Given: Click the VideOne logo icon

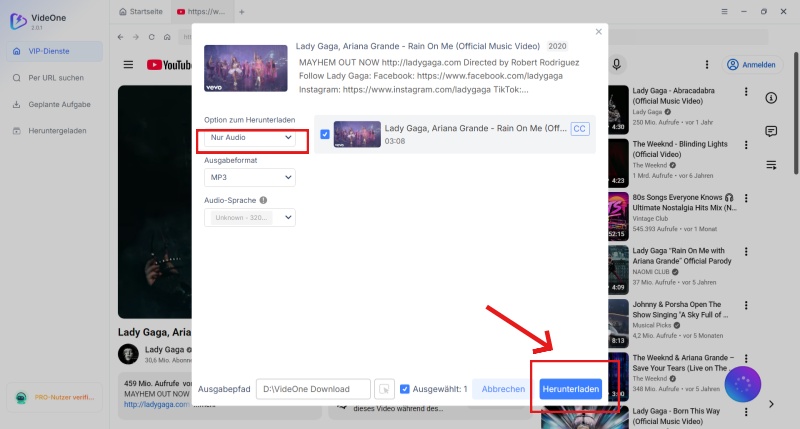Looking at the screenshot, I should click(18, 21).
